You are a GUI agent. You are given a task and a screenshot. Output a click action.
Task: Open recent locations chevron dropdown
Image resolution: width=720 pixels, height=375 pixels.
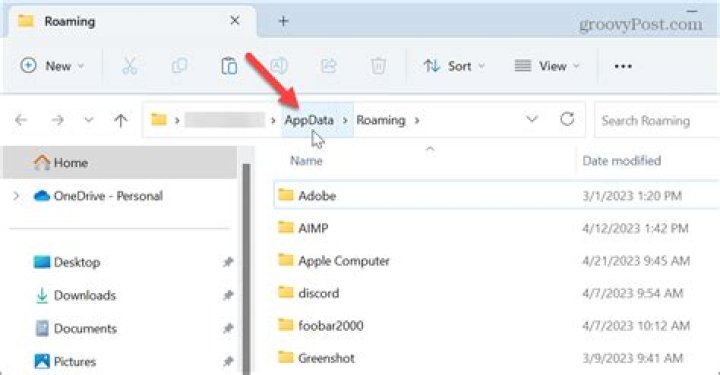(89, 120)
